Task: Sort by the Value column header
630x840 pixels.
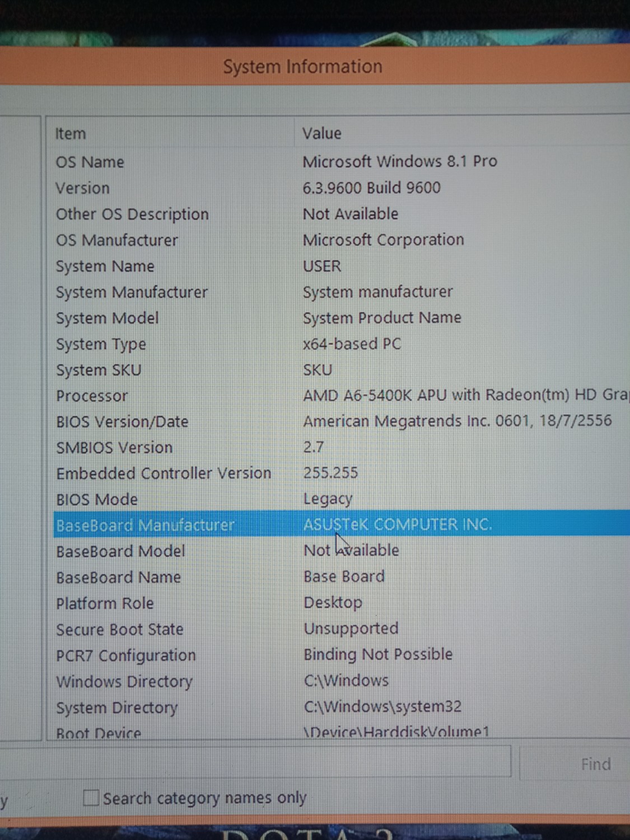Action: pyautogui.click(x=462, y=133)
